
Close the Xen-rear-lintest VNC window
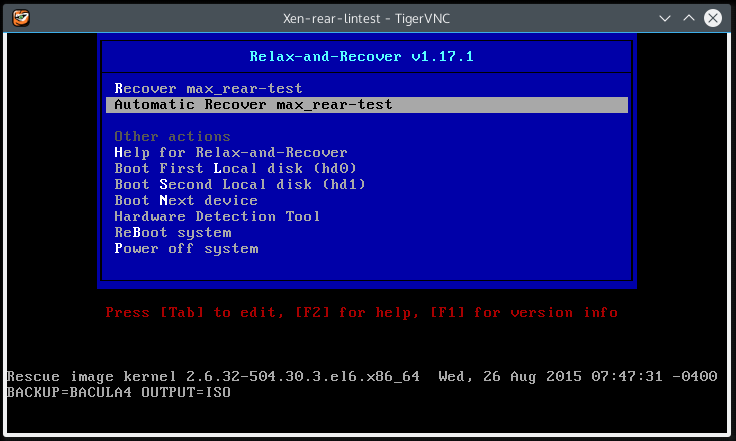tap(713, 18)
